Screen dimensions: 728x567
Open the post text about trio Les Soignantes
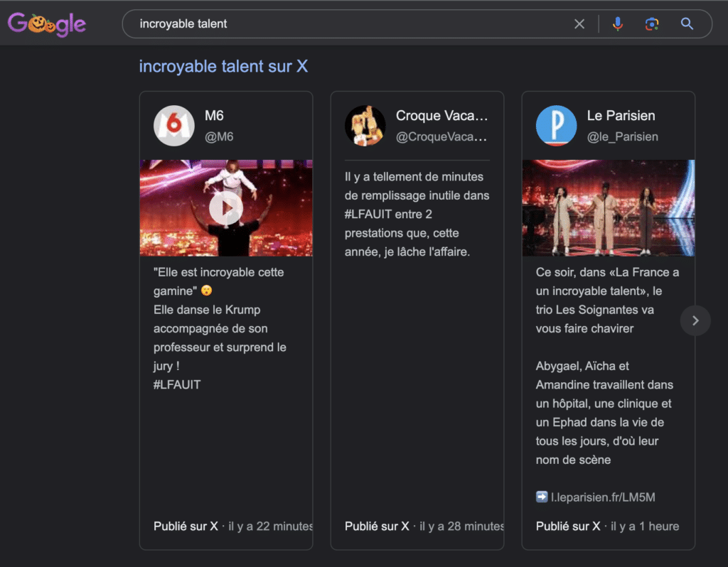tap(607, 301)
